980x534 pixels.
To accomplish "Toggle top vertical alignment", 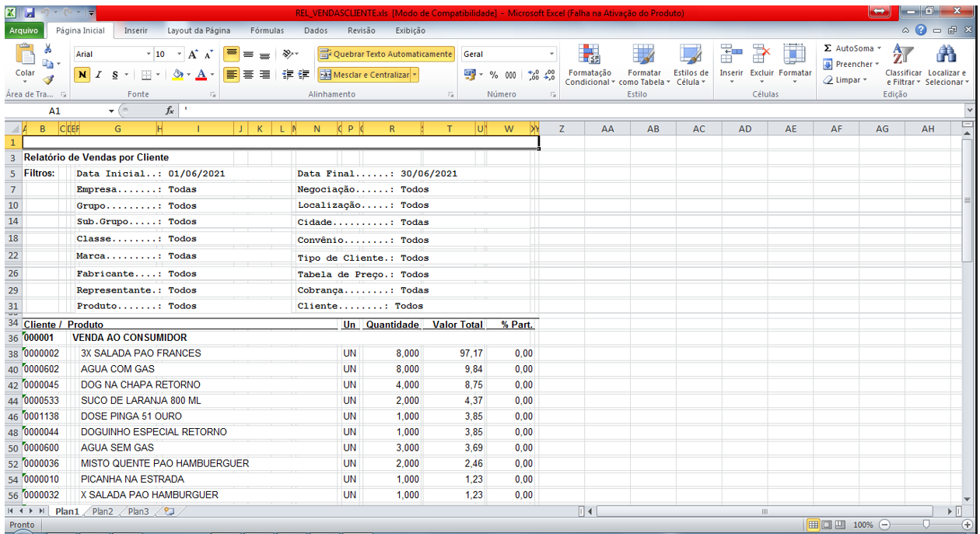I will (x=231, y=54).
